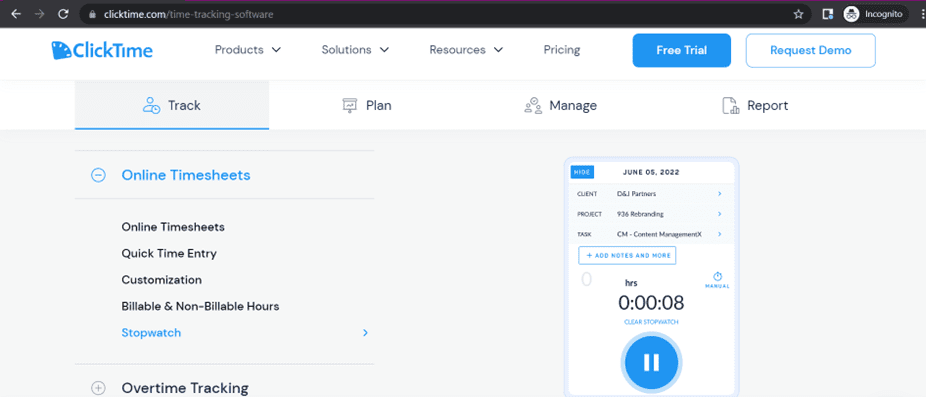This screenshot has height=397, width=926.
Task: Click the Request Demo button
Action: 810,50
